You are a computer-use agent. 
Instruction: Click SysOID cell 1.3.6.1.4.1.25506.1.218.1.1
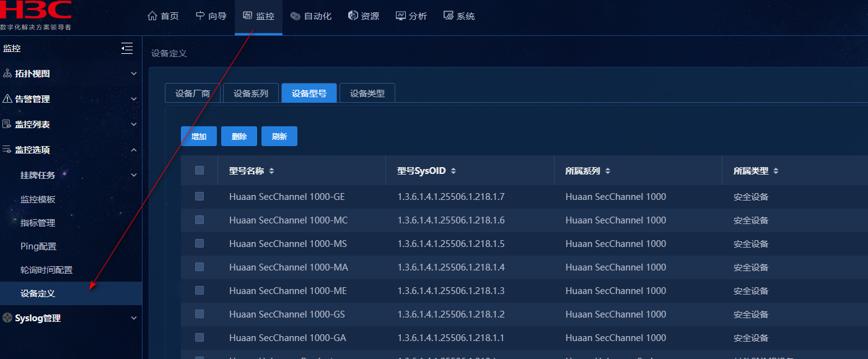[451, 338]
